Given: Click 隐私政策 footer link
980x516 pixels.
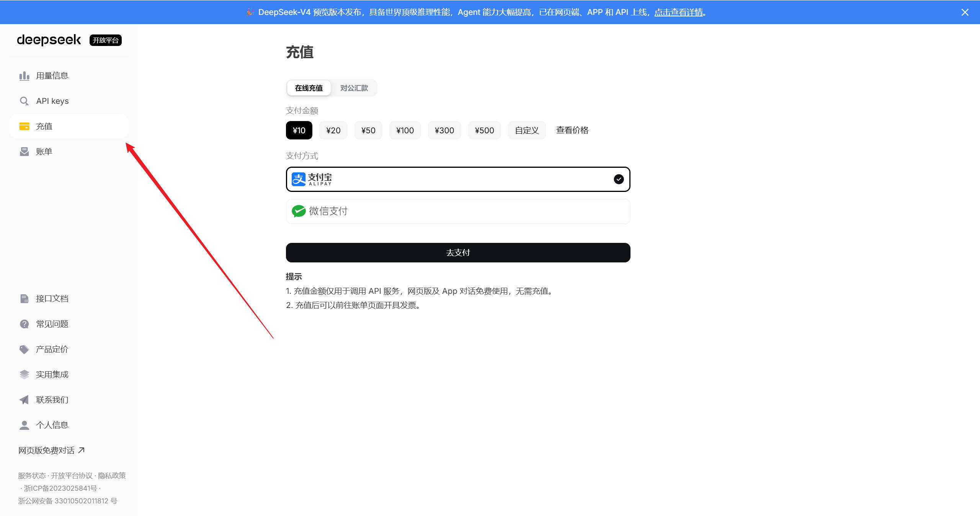Looking at the screenshot, I should click(112, 476).
